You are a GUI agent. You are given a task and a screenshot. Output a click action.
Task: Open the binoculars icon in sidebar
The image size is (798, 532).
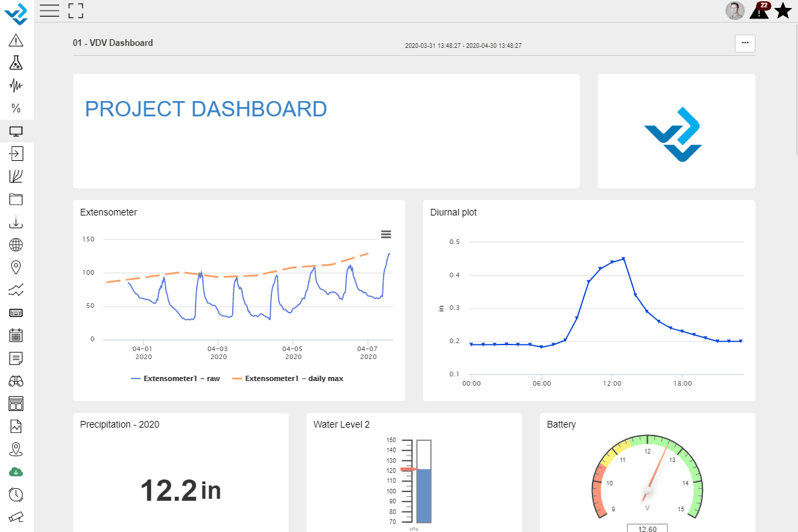tap(16, 381)
